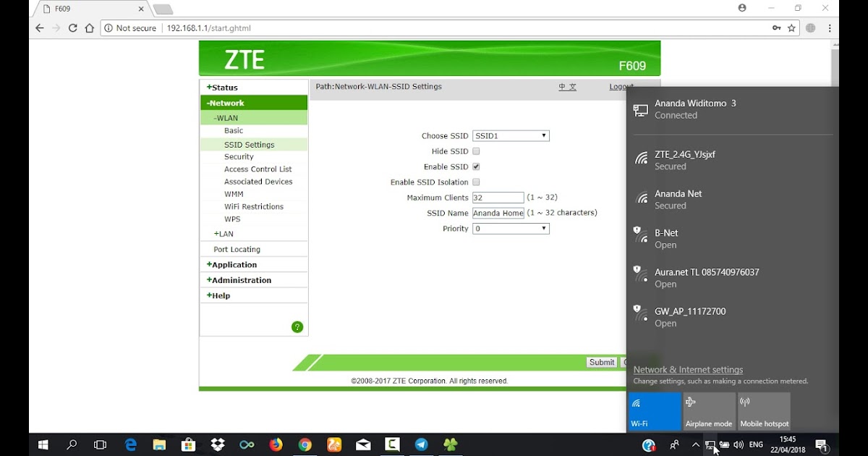
Task: Open the Chrome three-dot menu
Action: pyautogui.click(x=830, y=28)
